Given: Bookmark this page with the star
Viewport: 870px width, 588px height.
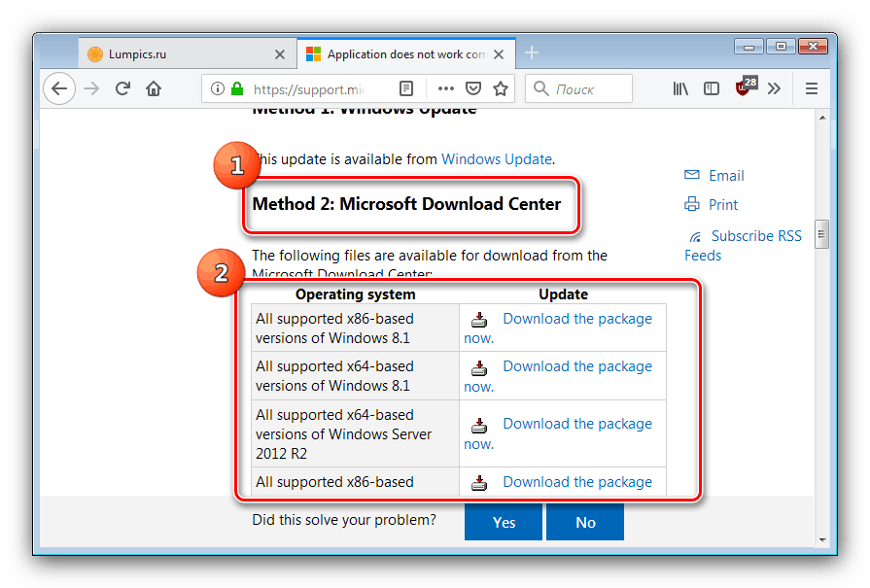Looking at the screenshot, I should tap(501, 88).
